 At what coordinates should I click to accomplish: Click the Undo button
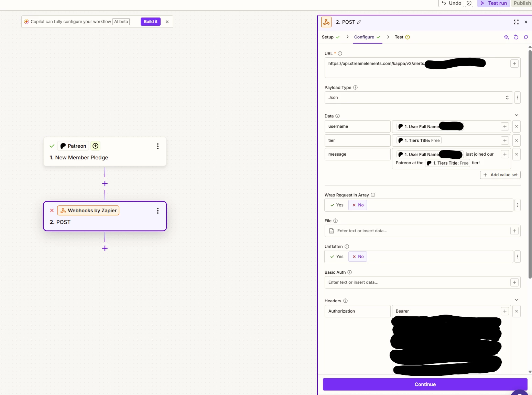(451, 3)
